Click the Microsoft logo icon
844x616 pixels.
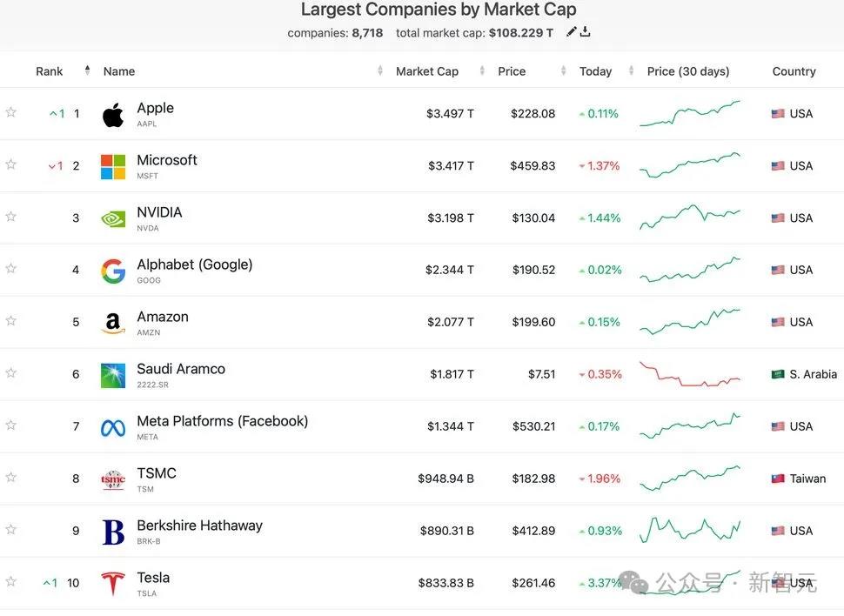(113, 166)
